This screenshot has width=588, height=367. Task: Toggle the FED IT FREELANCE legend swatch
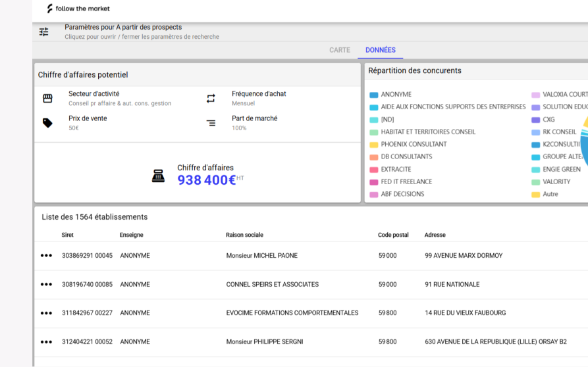(373, 182)
